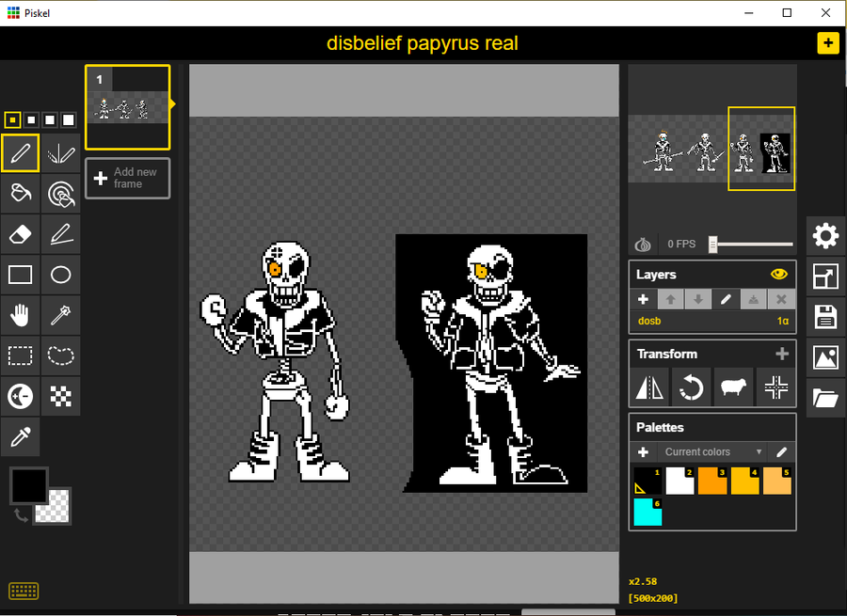This screenshot has width=847, height=616.
Task: Move layer down arrow button
Action: pyautogui.click(x=698, y=299)
